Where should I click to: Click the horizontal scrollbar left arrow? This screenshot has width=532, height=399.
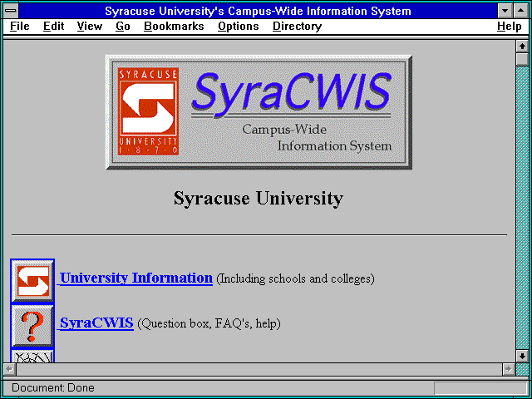tap(10, 369)
